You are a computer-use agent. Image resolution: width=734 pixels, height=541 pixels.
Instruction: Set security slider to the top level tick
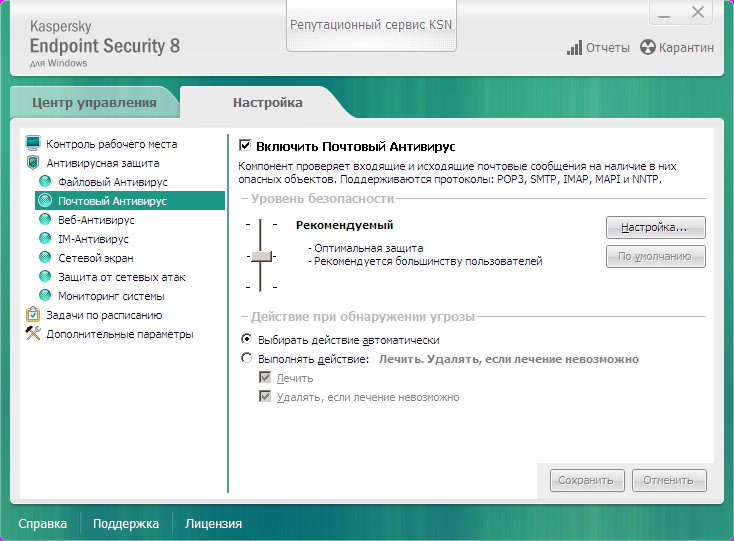(261, 225)
